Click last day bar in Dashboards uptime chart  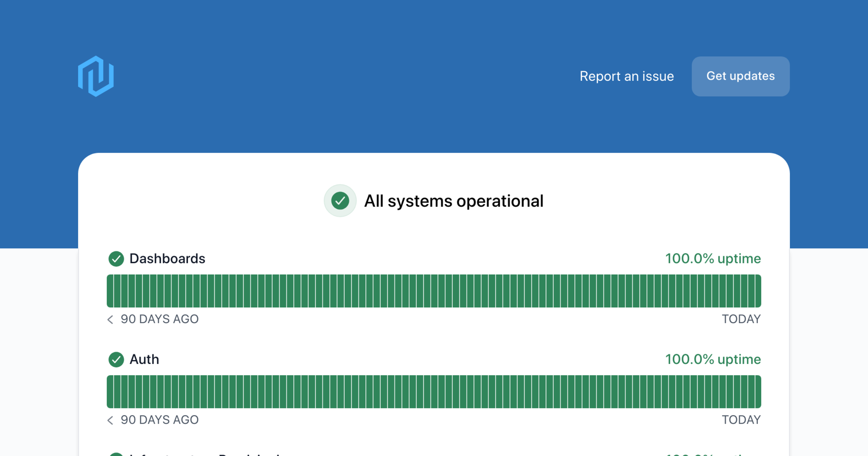click(758, 291)
